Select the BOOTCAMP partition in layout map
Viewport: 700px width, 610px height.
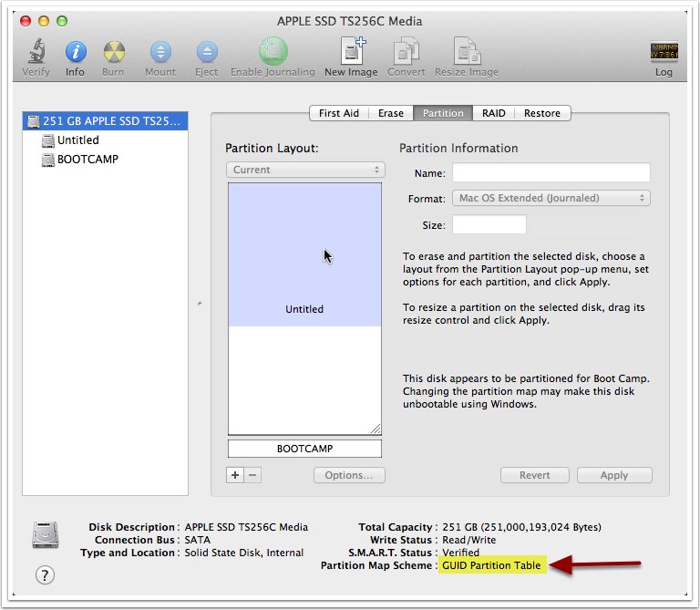305,449
